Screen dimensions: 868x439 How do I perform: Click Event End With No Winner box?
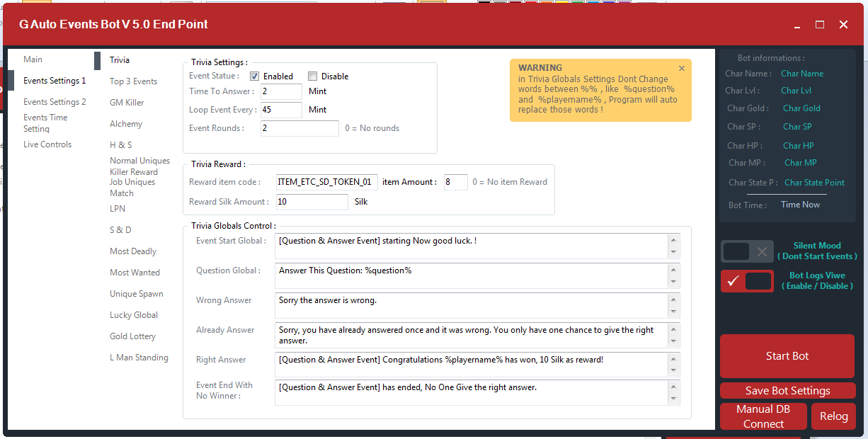click(x=477, y=392)
